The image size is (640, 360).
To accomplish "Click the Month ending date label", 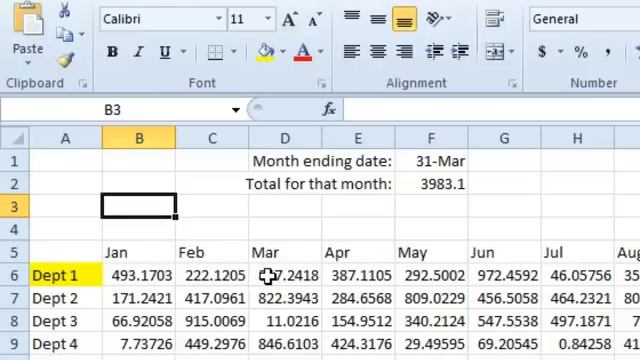I will coord(322,161).
